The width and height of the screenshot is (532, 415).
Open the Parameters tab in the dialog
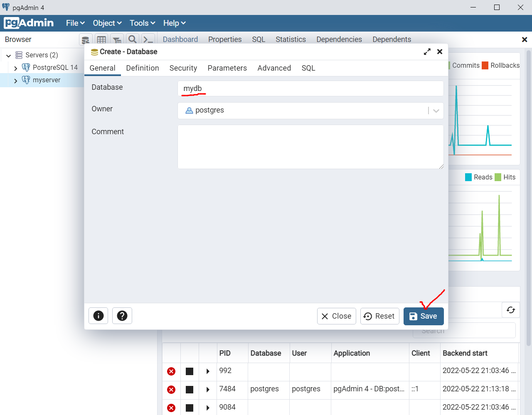pyautogui.click(x=227, y=68)
